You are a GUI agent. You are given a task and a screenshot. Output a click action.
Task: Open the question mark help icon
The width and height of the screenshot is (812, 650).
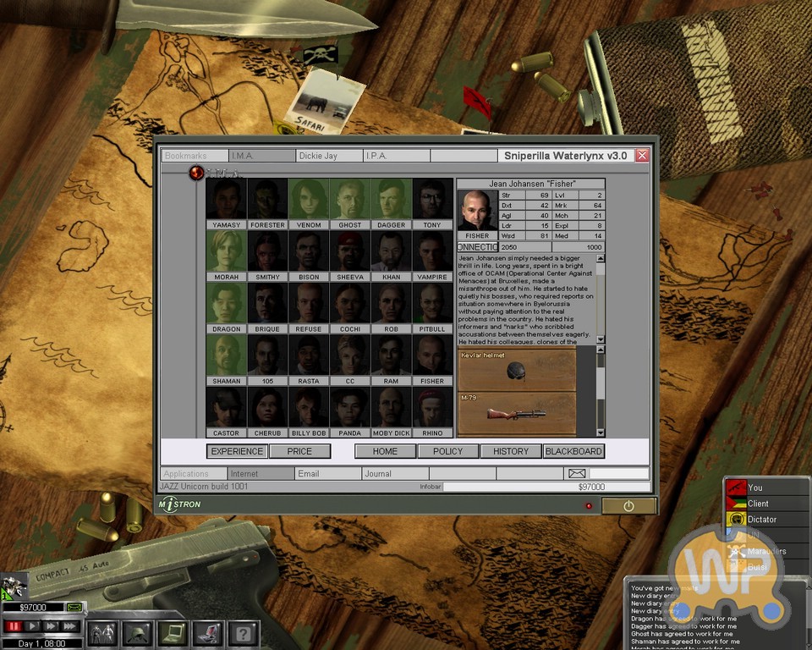(x=243, y=633)
